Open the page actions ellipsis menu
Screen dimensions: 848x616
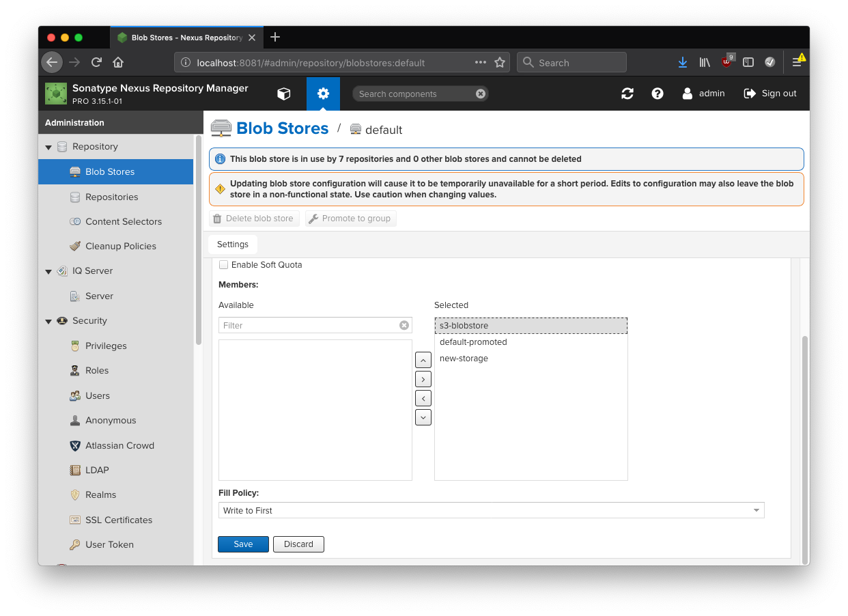(481, 62)
